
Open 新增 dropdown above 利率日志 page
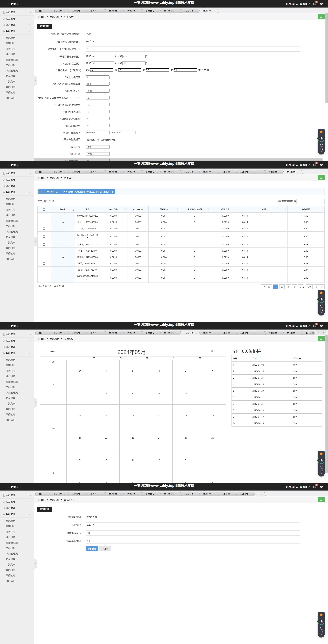tap(13, 165)
